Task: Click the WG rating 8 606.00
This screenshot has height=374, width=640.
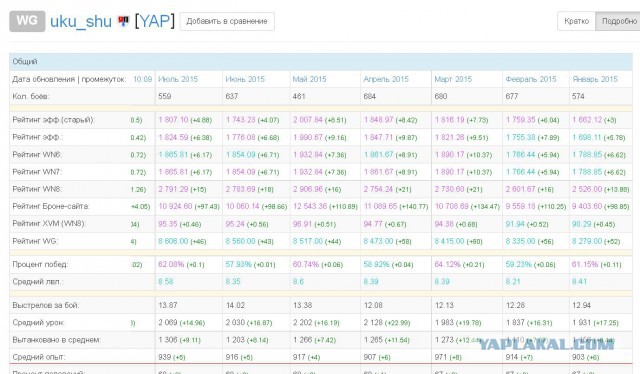Action: 173,241
